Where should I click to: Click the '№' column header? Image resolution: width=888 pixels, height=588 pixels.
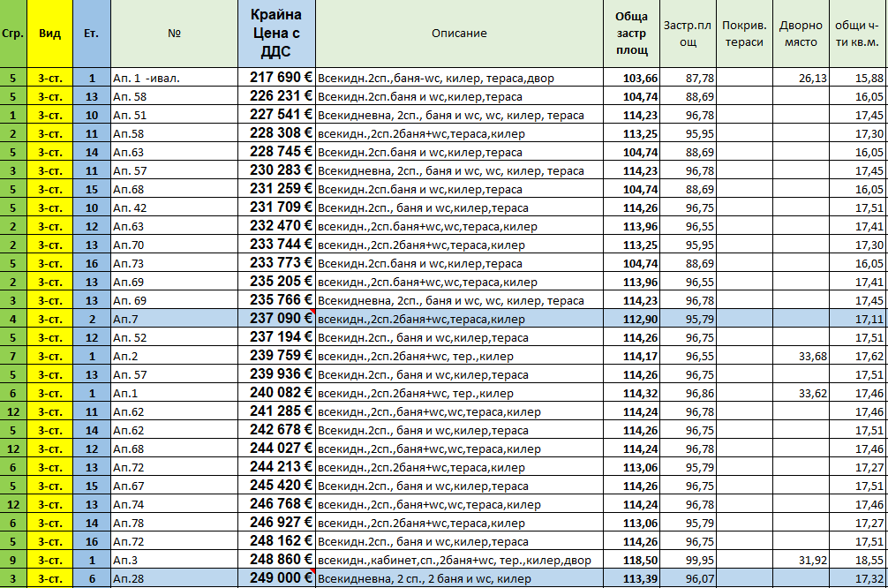coord(175,34)
